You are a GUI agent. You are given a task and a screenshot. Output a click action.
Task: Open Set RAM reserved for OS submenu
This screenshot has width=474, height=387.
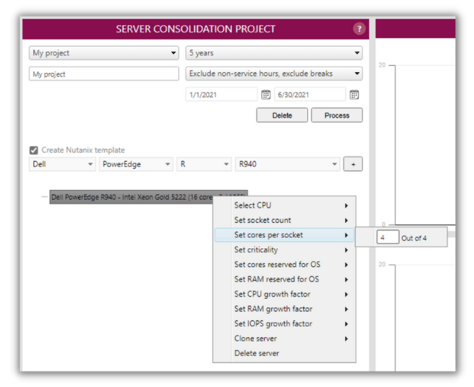coord(284,279)
